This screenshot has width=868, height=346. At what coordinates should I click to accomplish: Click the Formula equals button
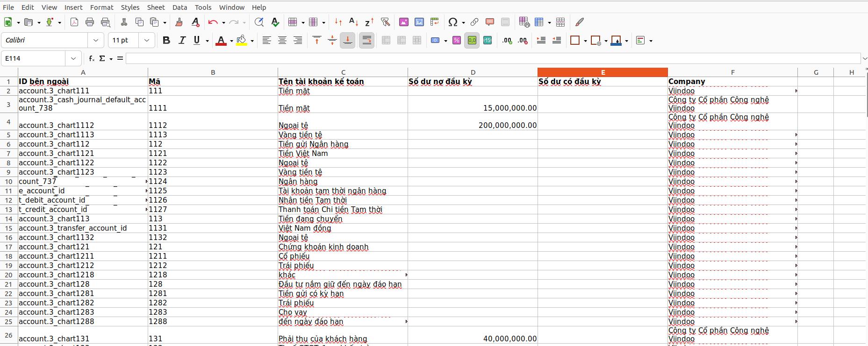coord(120,58)
